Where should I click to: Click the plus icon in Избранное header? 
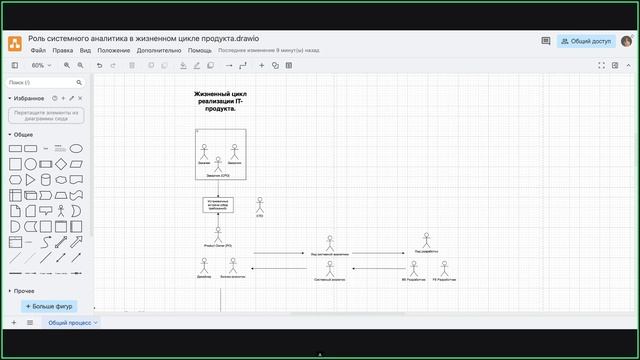[x=63, y=98]
